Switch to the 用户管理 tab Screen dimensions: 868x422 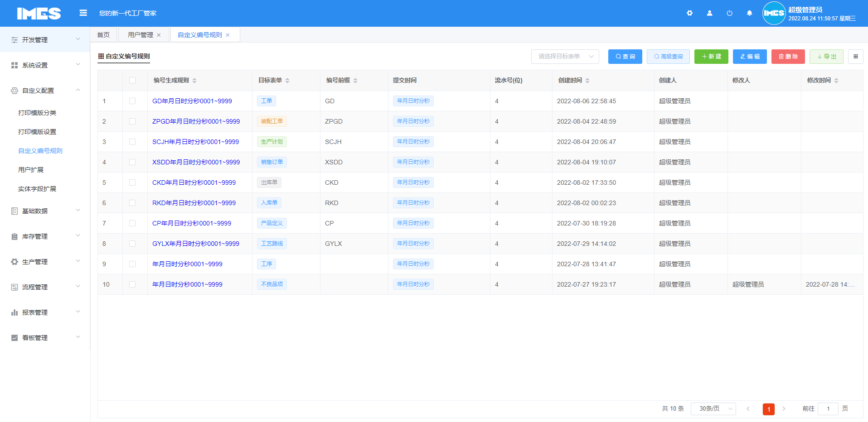141,35
